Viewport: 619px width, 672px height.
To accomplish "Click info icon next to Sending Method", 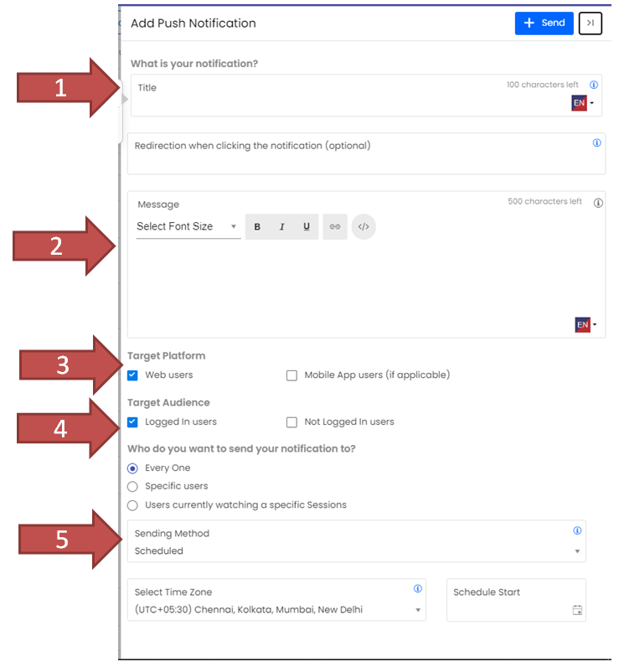I will [577, 531].
